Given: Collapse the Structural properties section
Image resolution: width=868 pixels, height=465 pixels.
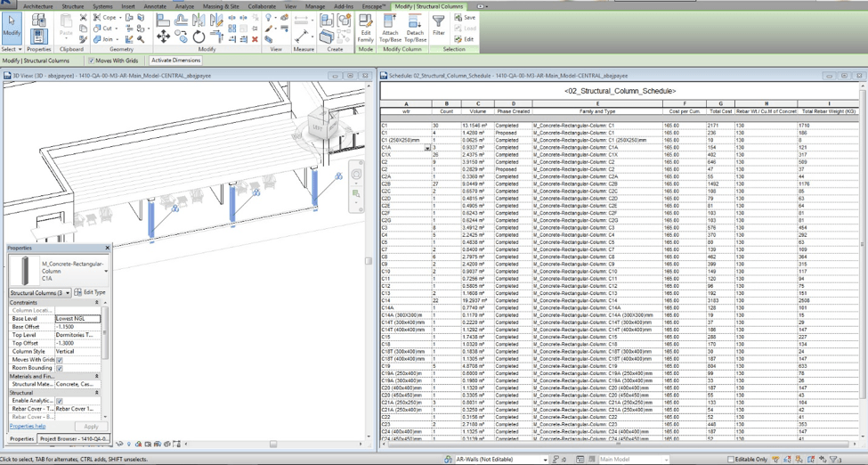Looking at the screenshot, I should click(x=96, y=392).
